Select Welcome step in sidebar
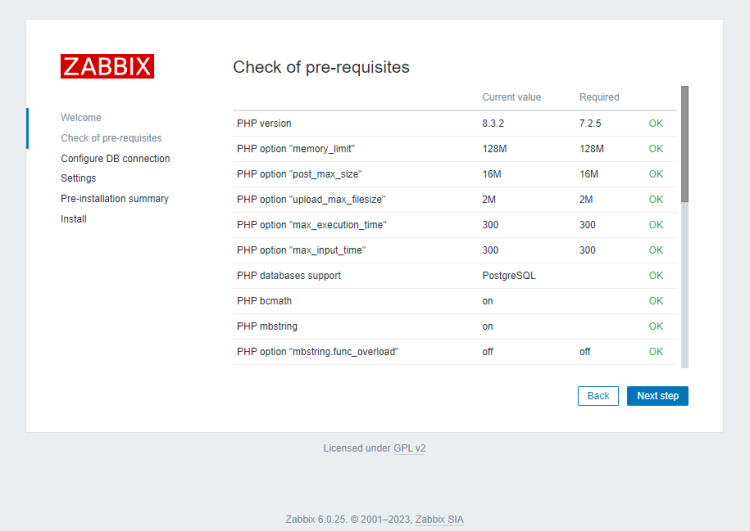This screenshot has height=531, width=750. 81,118
